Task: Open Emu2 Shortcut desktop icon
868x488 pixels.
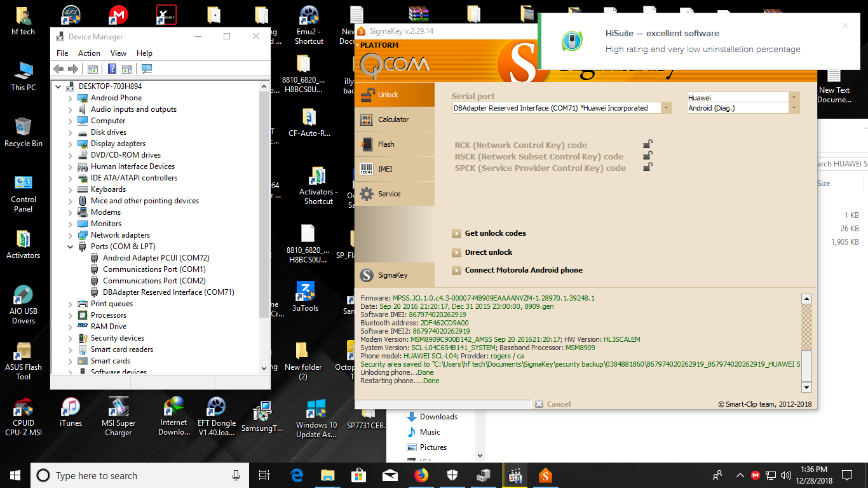Action: click(309, 25)
